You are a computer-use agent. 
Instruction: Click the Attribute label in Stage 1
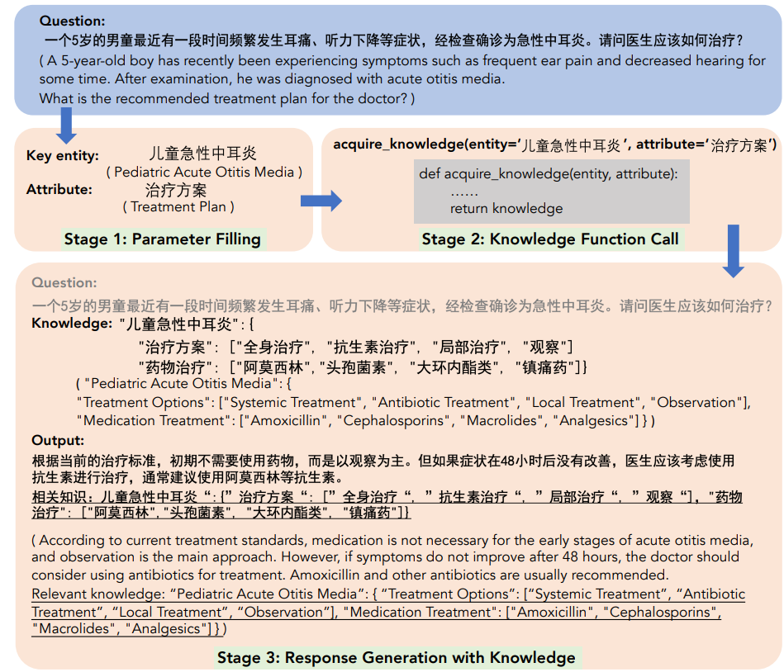click(59, 189)
